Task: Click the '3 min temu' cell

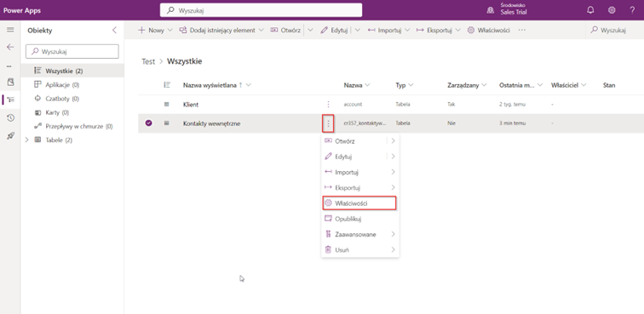Action: (x=512, y=123)
